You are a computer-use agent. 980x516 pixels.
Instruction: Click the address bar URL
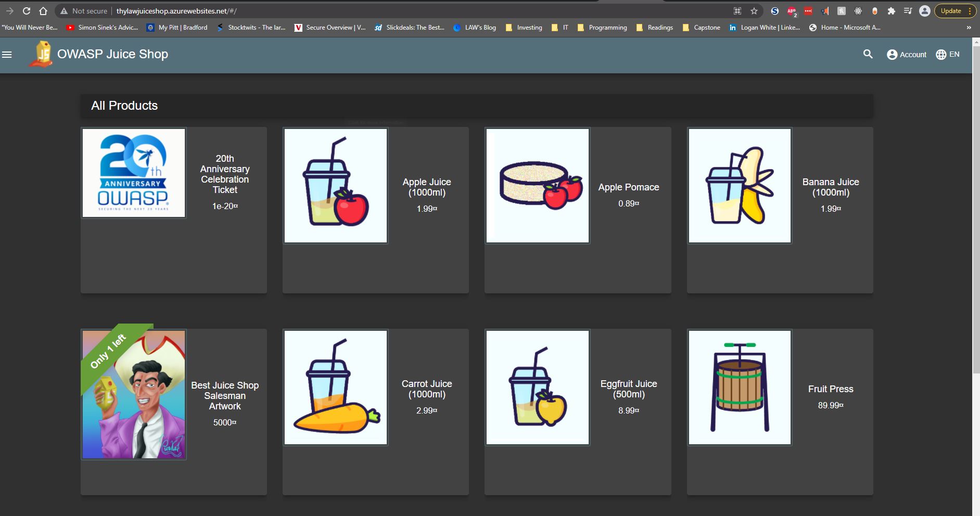[176, 11]
